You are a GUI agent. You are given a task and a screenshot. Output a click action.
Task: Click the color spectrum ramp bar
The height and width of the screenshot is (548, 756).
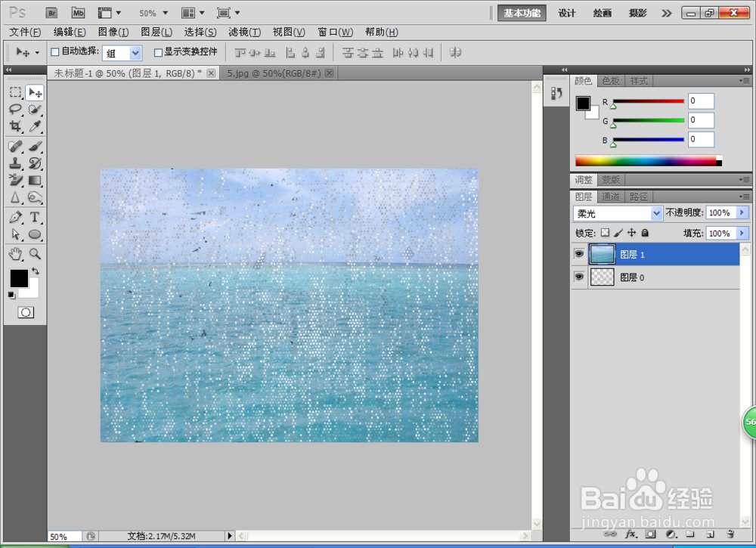click(x=648, y=161)
